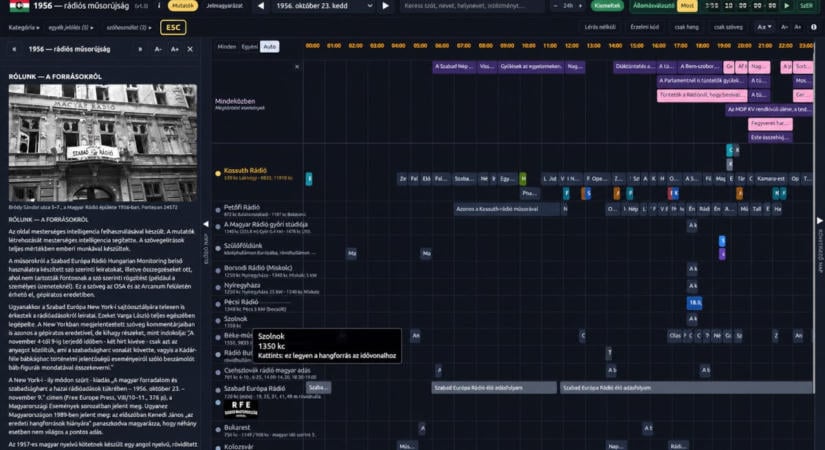Screen dimensions: 825x450
Task: Click the yellow Most button
Action: click(x=687, y=6)
